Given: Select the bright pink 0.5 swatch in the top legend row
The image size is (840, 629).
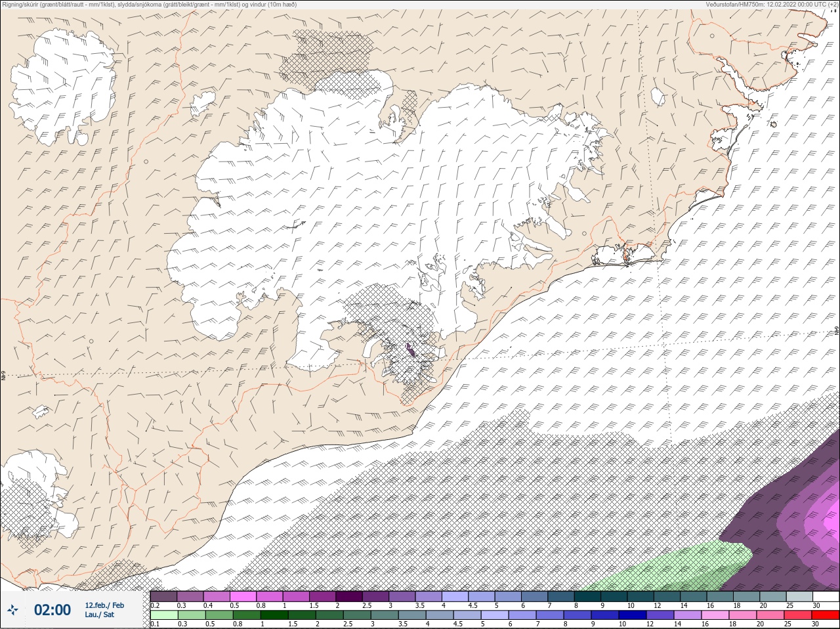Looking at the screenshot, I should coord(243,596).
